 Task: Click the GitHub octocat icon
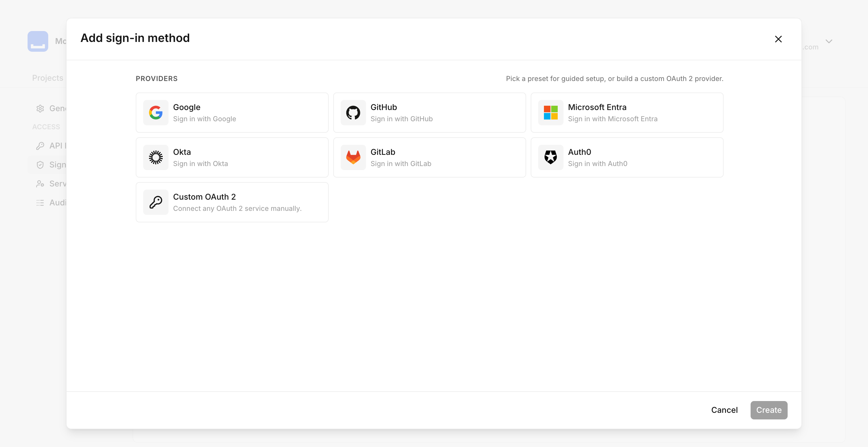[353, 113]
